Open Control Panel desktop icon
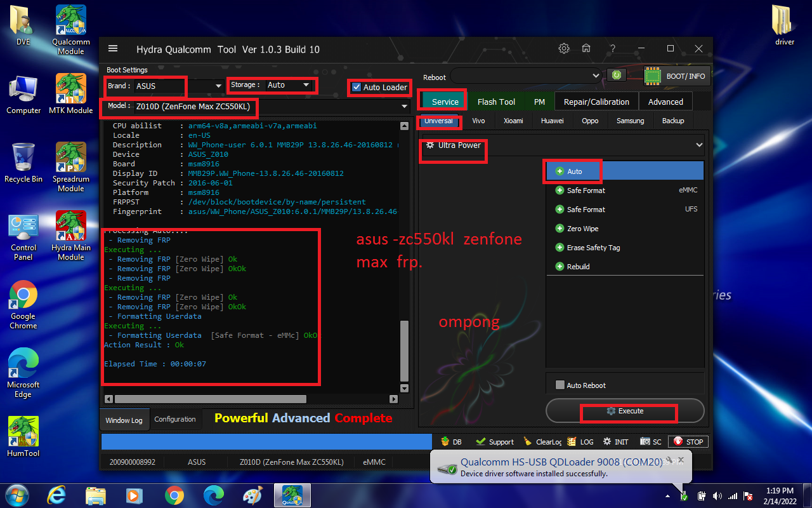812x508 pixels. click(23, 237)
